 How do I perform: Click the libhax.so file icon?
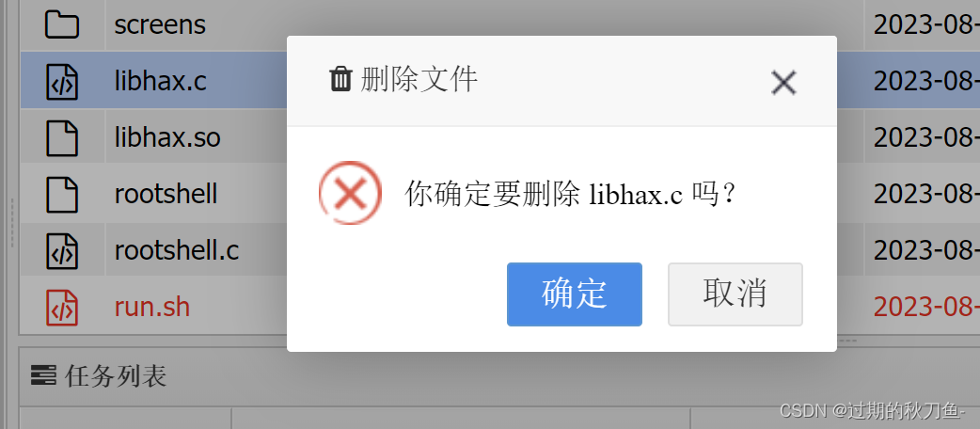(62, 138)
